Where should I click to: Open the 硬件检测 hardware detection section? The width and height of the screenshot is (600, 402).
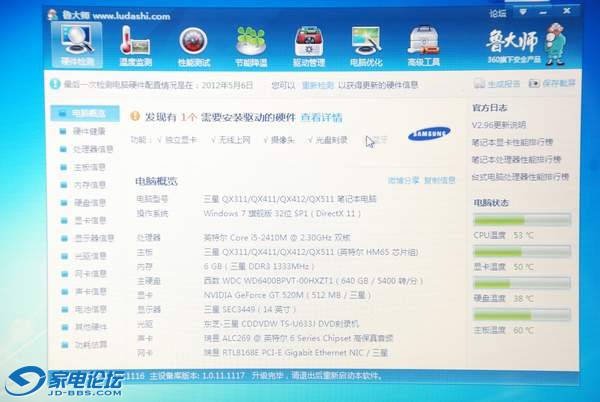[x=77, y=45]
